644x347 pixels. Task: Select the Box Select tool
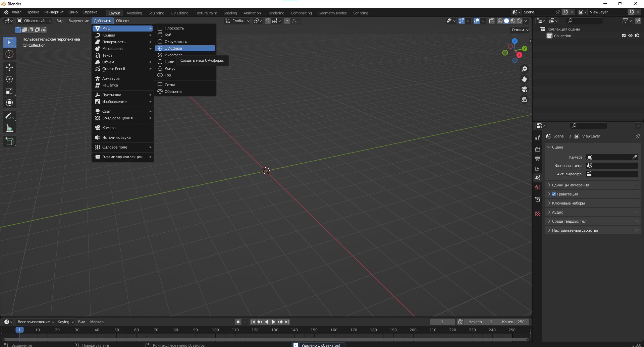tap(9, 42)
